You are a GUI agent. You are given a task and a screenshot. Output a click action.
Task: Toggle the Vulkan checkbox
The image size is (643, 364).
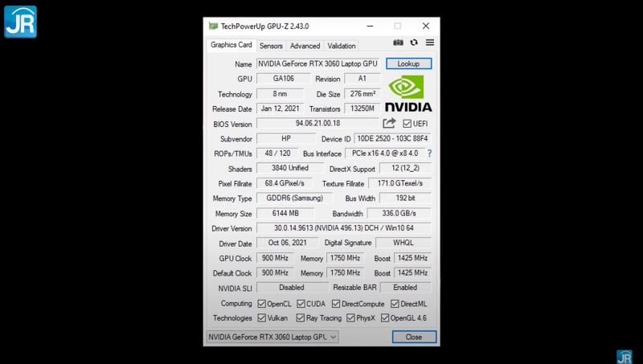262,318
